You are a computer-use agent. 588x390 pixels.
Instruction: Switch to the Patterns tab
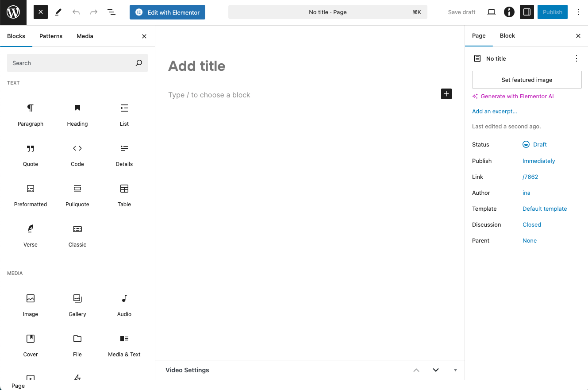click(51, 36)
